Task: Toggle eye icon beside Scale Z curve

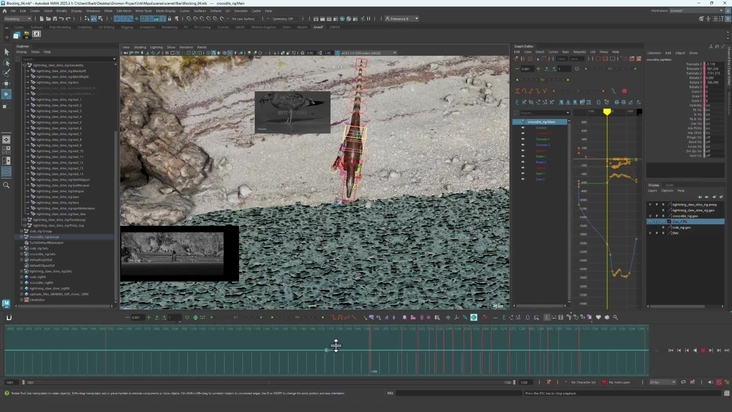Action: pyautogui.click(x=523, y=179)
